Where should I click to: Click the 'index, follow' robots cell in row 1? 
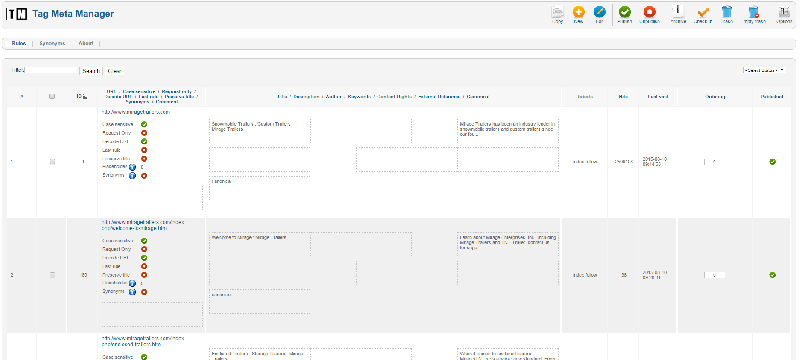585,162
